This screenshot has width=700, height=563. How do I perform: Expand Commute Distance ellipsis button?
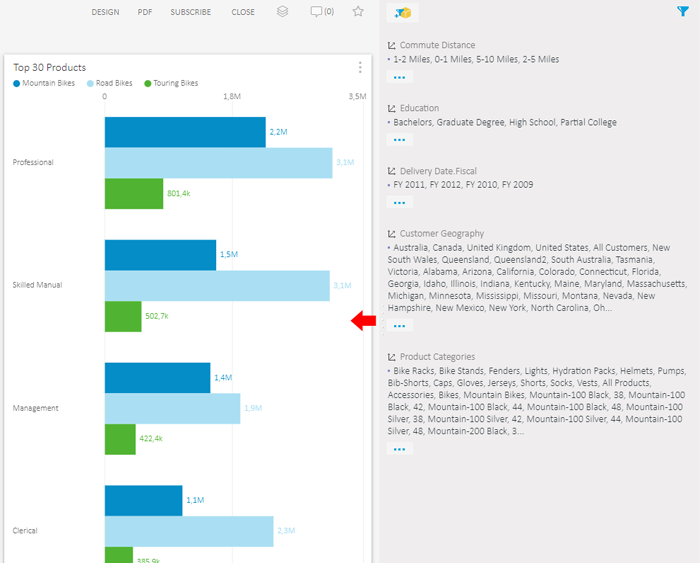point(400,77)
